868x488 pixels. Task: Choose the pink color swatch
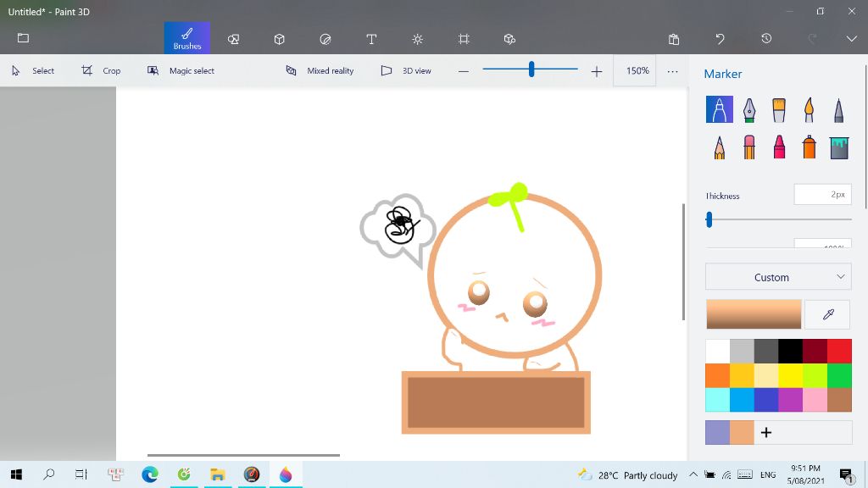coord(815,400)
